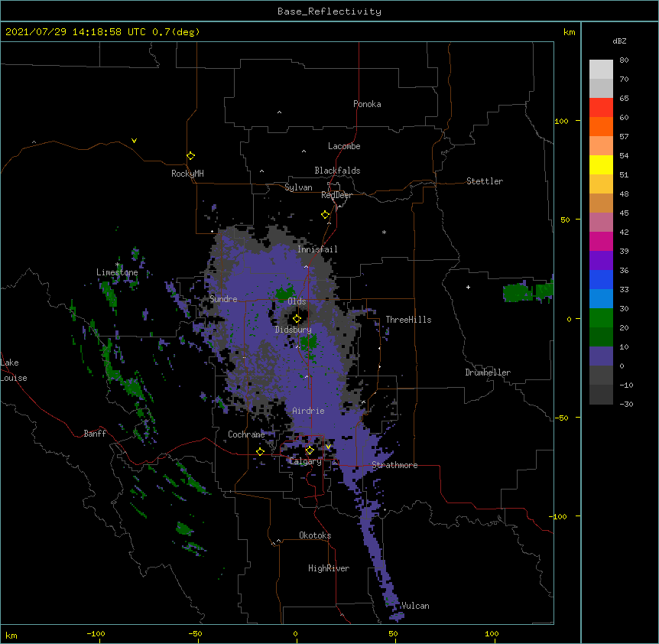
Task: Pick the bright yellow 51-54 dBZ legend swatch
Action: 601,164
